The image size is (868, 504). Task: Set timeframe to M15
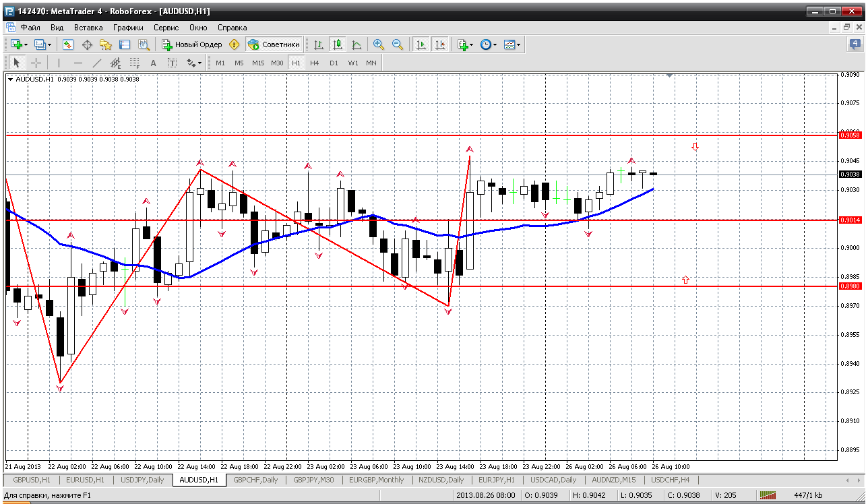click(258, 63)
